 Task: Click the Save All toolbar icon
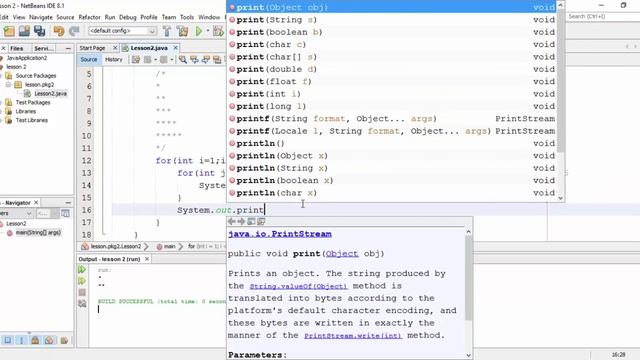click(x=40, y=31)
